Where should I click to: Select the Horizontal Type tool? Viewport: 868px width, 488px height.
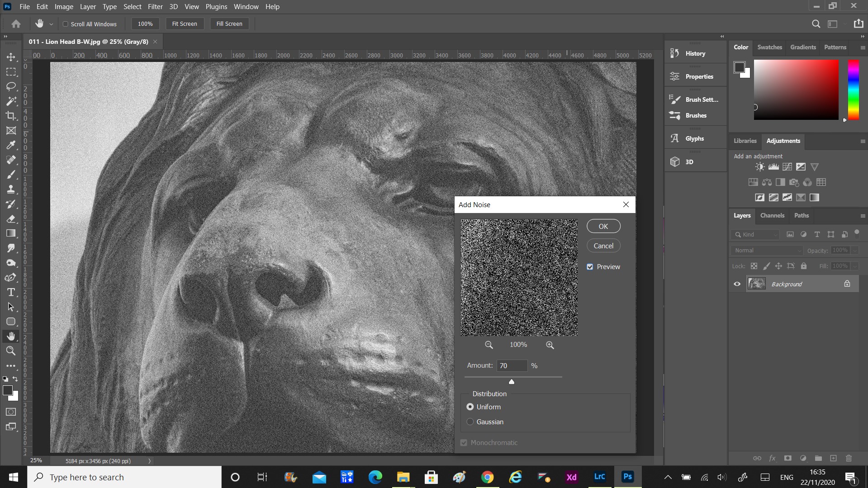click(11, 292)
